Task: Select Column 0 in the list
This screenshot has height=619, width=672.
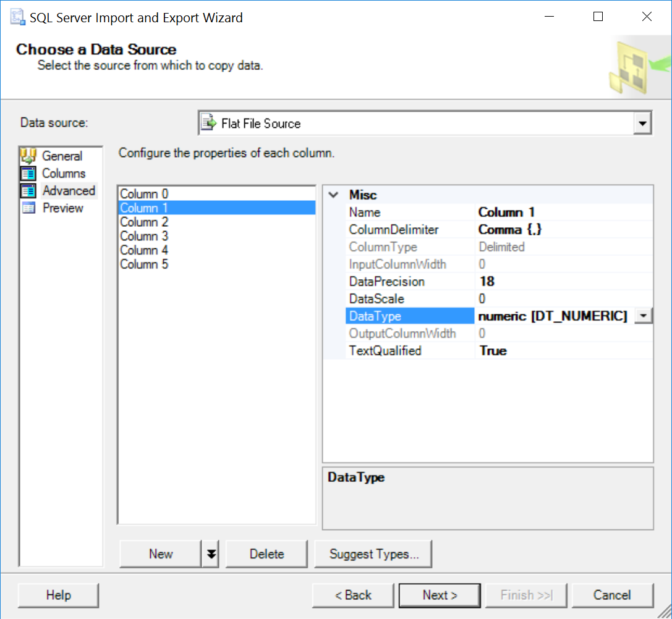Action: pyautogui.click(x=144, y=194)
